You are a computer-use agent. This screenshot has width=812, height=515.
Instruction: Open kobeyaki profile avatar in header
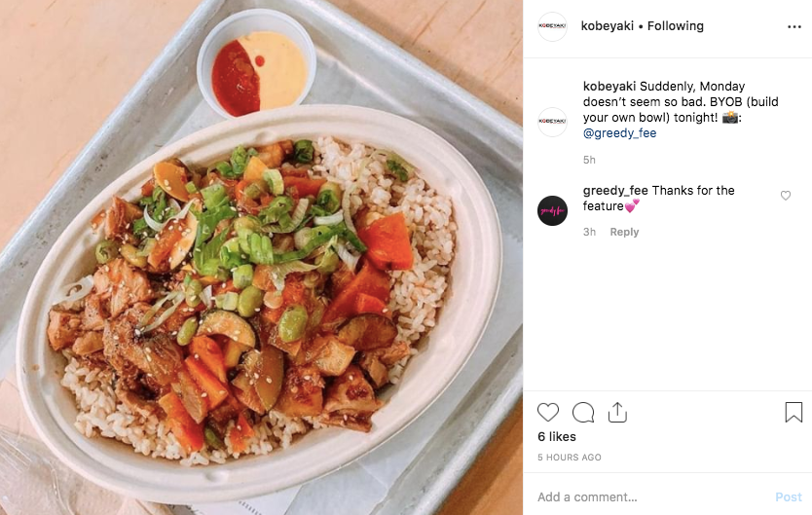(553, 26)
